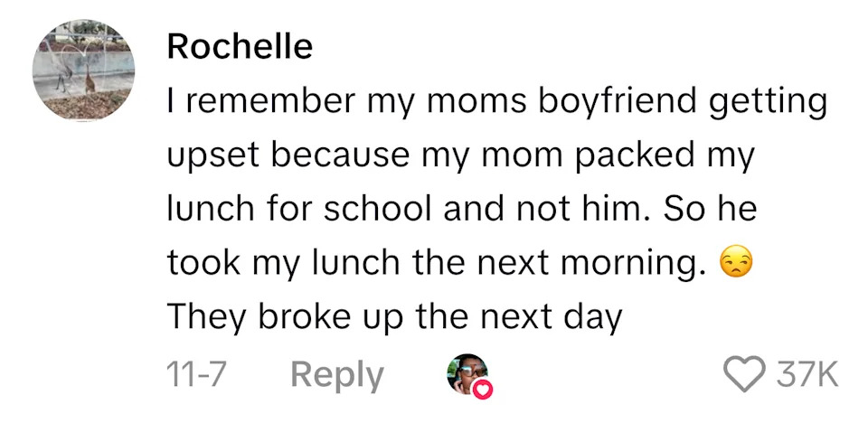Reply to Rochelle's comment

(337, 373)
